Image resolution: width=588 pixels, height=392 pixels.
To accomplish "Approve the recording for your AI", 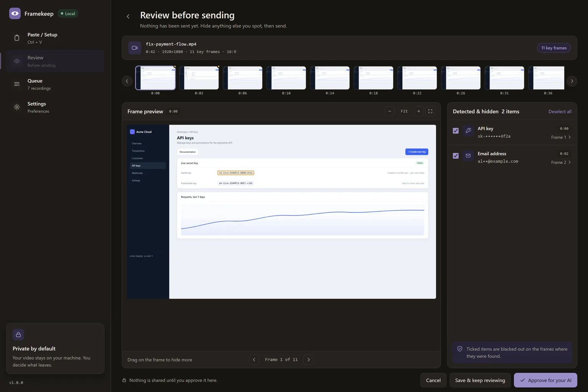I will pos(546,381).
